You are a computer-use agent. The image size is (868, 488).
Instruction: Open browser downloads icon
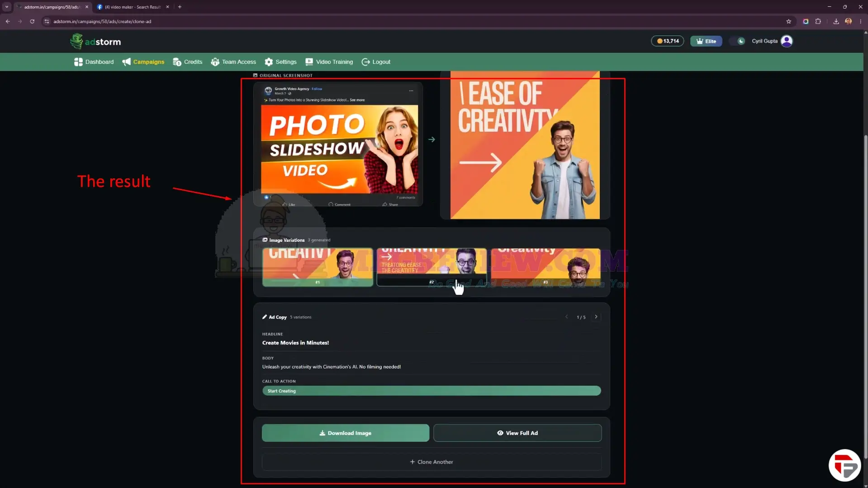836,21
